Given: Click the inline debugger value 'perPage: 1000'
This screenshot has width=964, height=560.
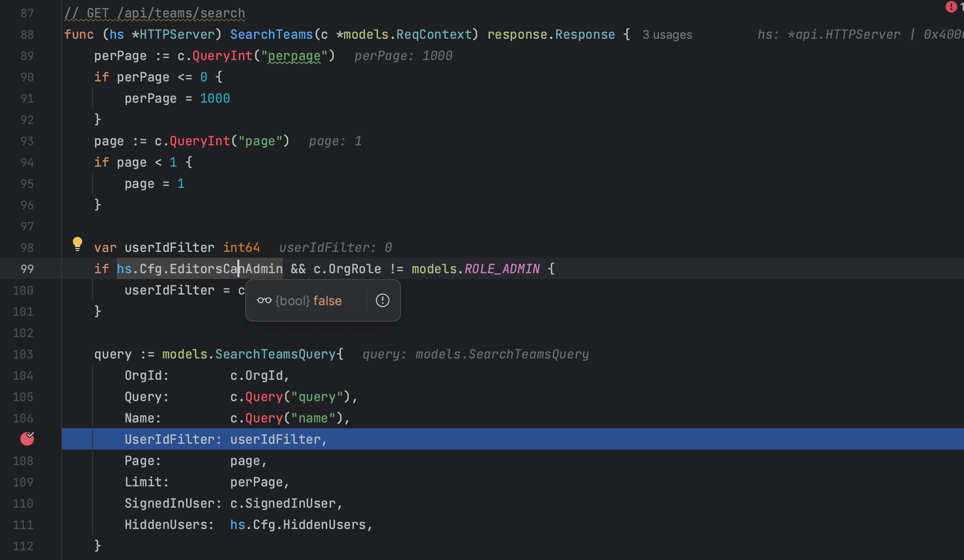Looking at the screenshot, I should click(403, 56).
